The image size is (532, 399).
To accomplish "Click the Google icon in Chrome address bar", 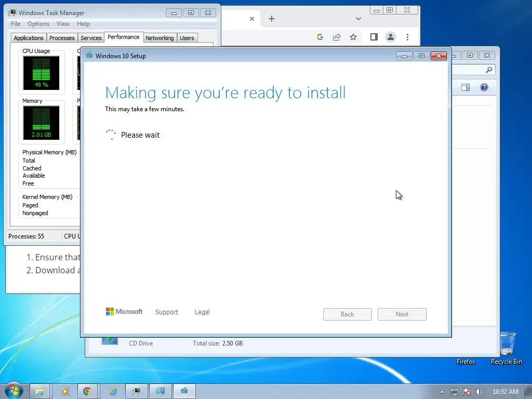I will (320, 37).
